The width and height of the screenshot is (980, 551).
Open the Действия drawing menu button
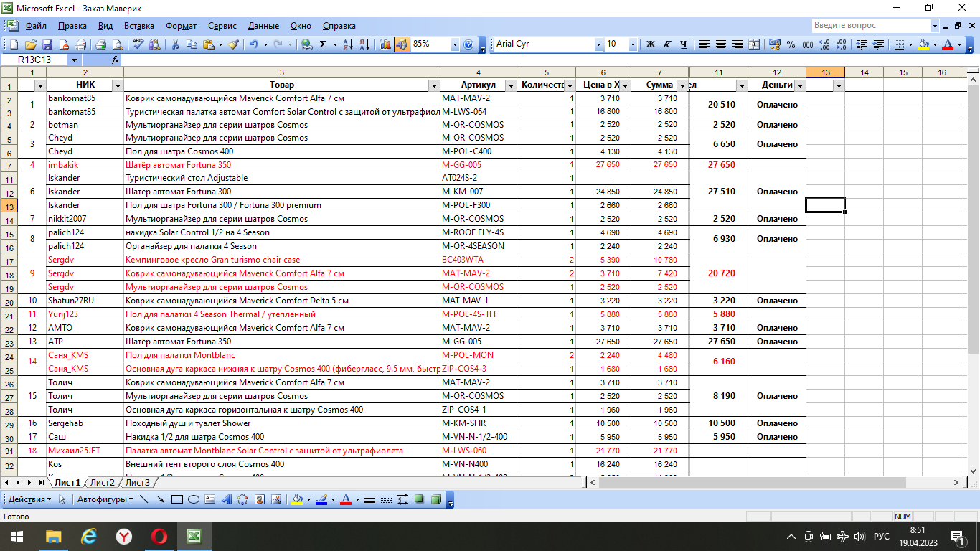click(29, 499)
